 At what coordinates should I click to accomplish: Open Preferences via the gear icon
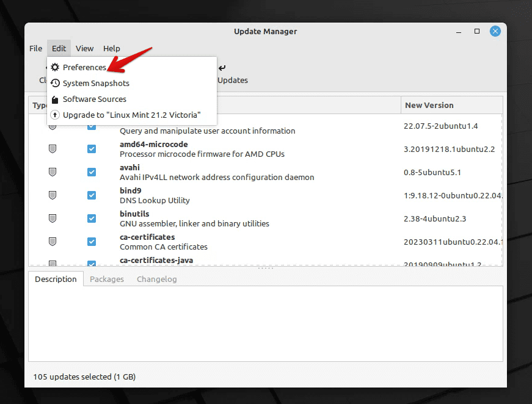click(x=54, y=67)
